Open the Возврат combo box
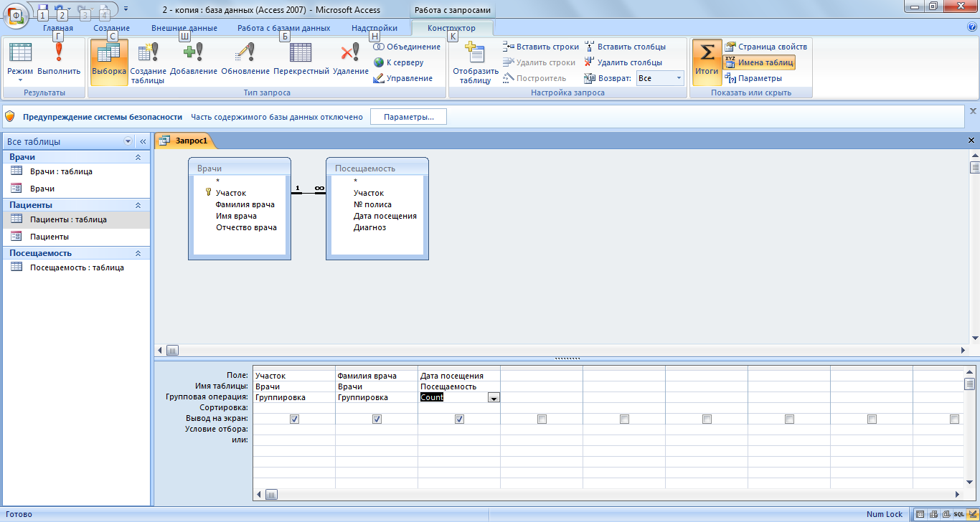The width and height of the screenshot is (980, 522). point(678,78)
